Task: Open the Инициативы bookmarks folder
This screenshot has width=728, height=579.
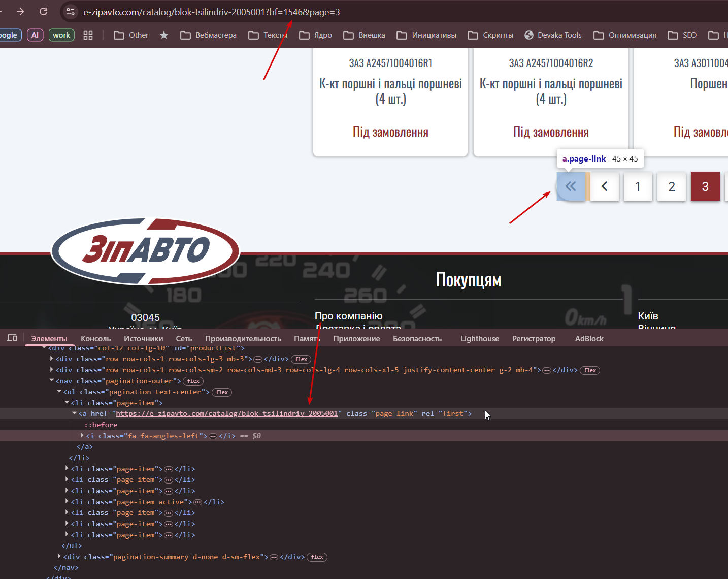Action: tap(426, 35)
